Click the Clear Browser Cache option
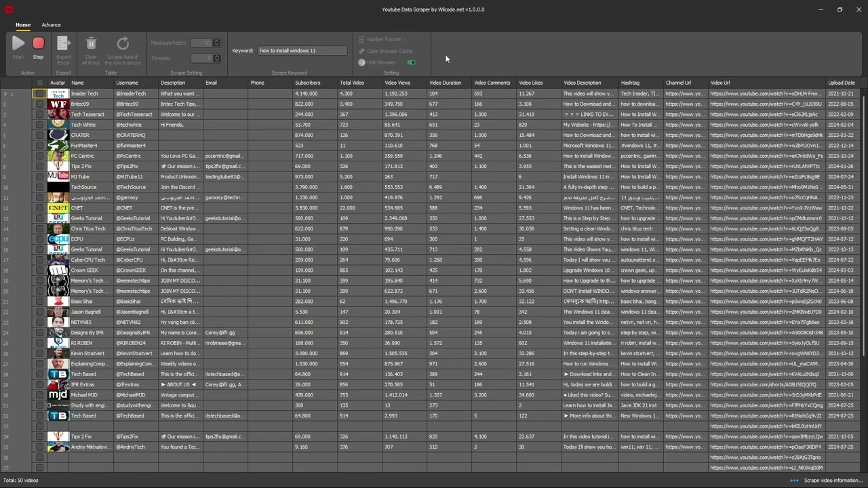The width and height of the screenshot is (868, 488). click(x=386, y=51)
